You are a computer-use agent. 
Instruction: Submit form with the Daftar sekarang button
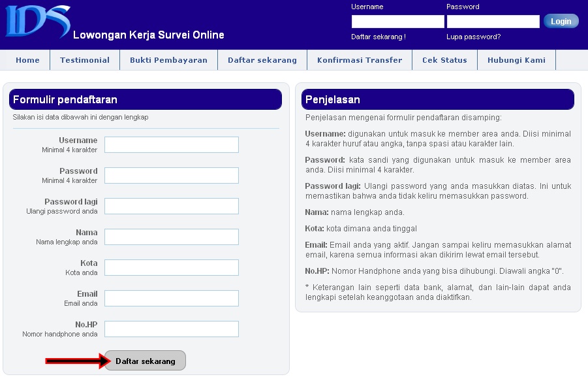pos(145,361)
